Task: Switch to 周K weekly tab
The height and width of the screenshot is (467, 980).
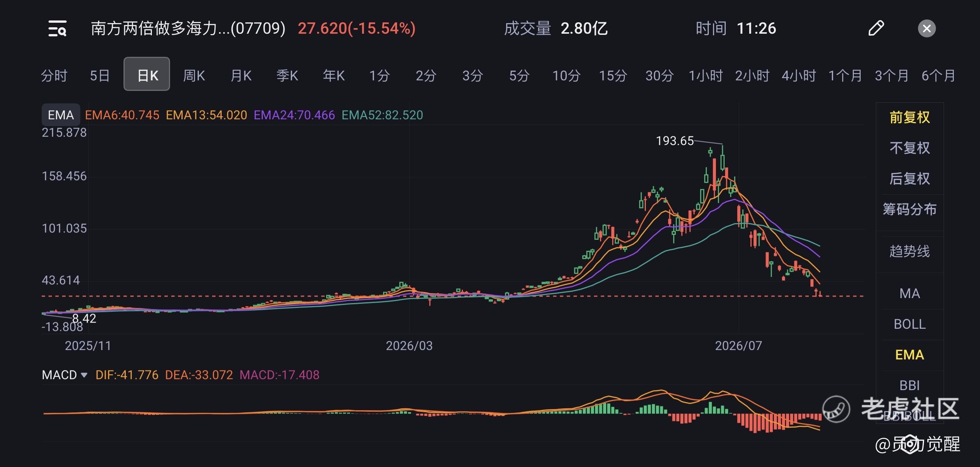Action: [194, 75]
